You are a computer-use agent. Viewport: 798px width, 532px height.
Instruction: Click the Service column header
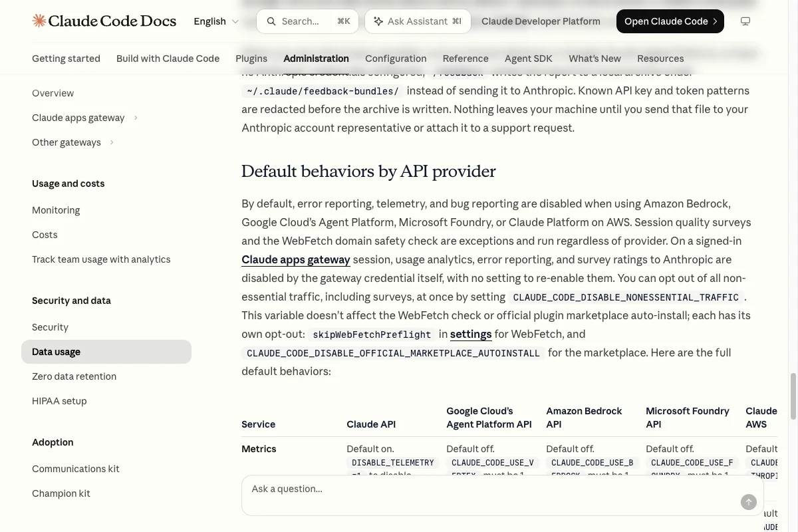pos(259,424)
